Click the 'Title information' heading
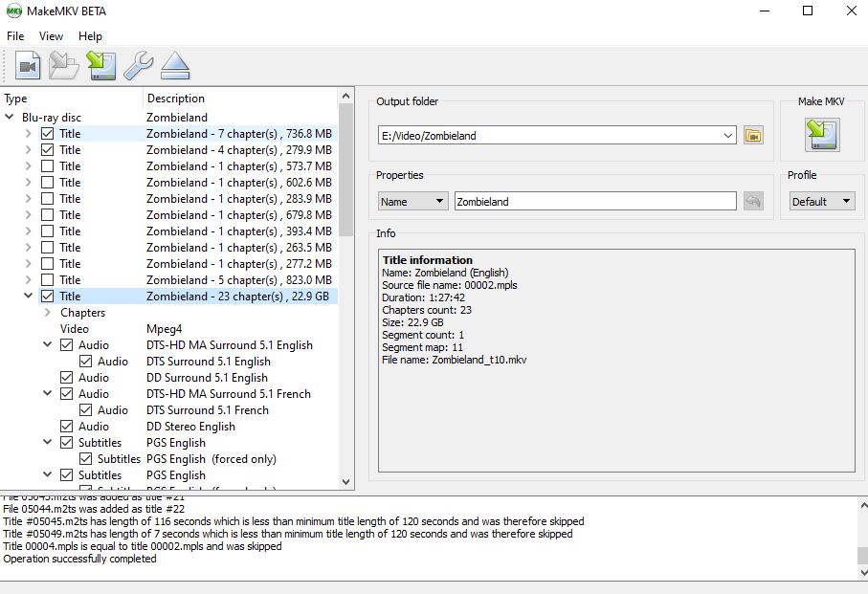 (428, 260)
